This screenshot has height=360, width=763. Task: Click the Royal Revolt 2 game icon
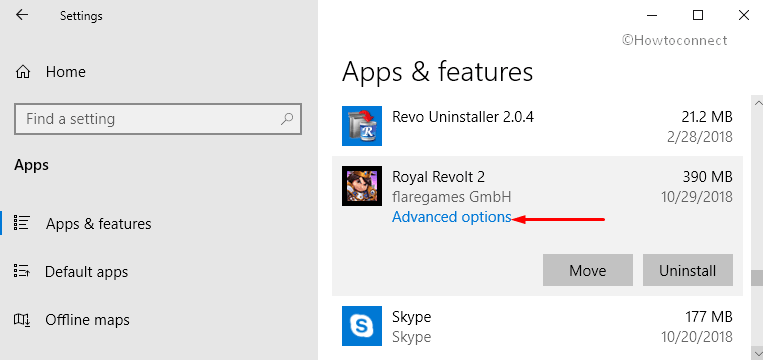tap(362, 186)
